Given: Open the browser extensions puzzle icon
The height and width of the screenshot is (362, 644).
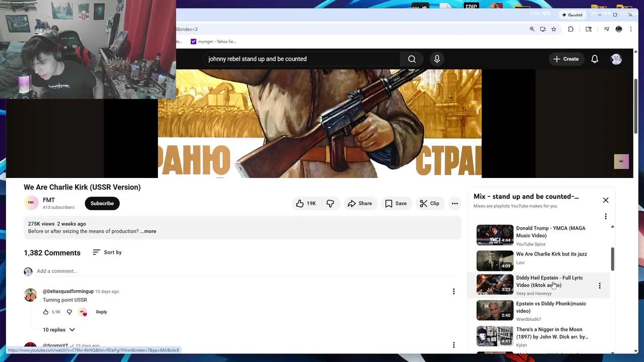Looking at the screenshot, I should coord(571,29).
